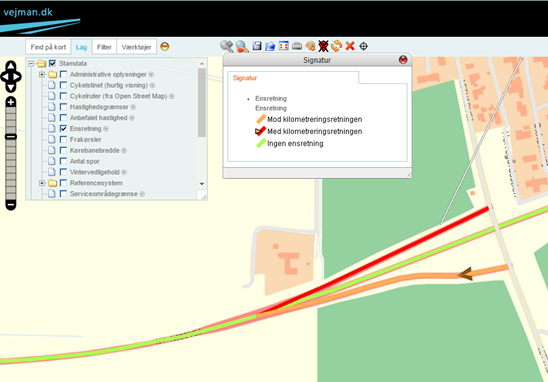Zoom out with the minus button
548x382 pixels.
(x=11, y=205)
